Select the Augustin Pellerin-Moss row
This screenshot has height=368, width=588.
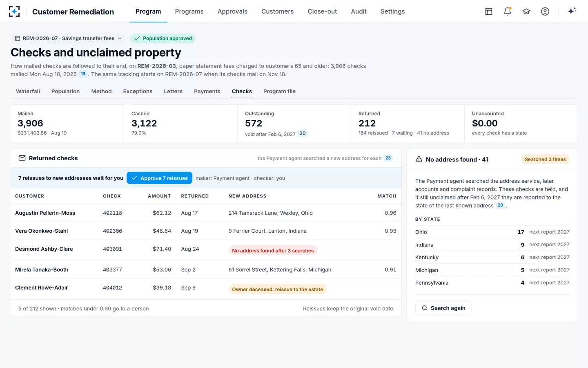click(206, 213)
